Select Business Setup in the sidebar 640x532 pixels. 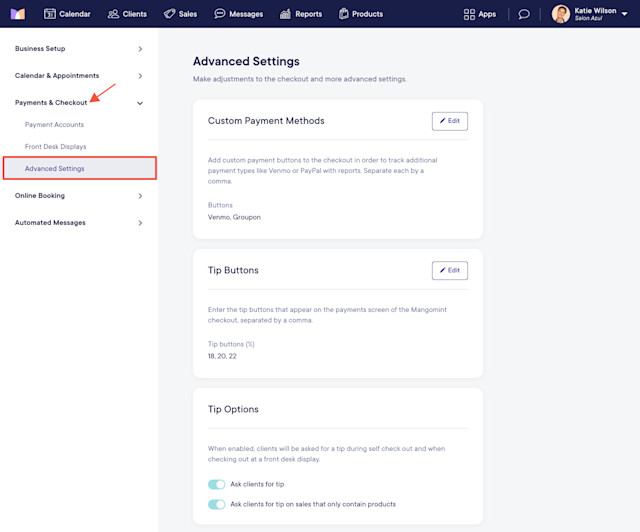point(40,49)
